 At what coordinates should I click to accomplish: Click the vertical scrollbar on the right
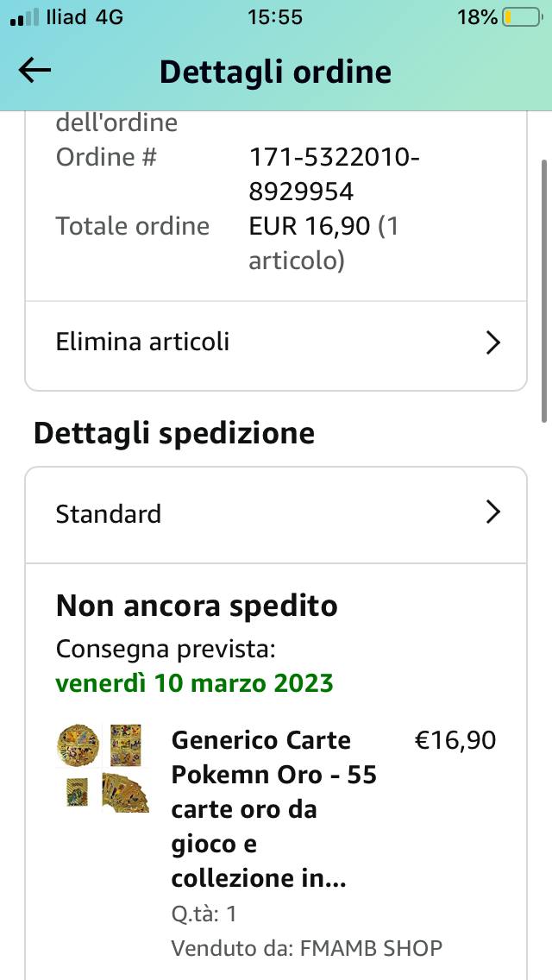coord(543,289)
